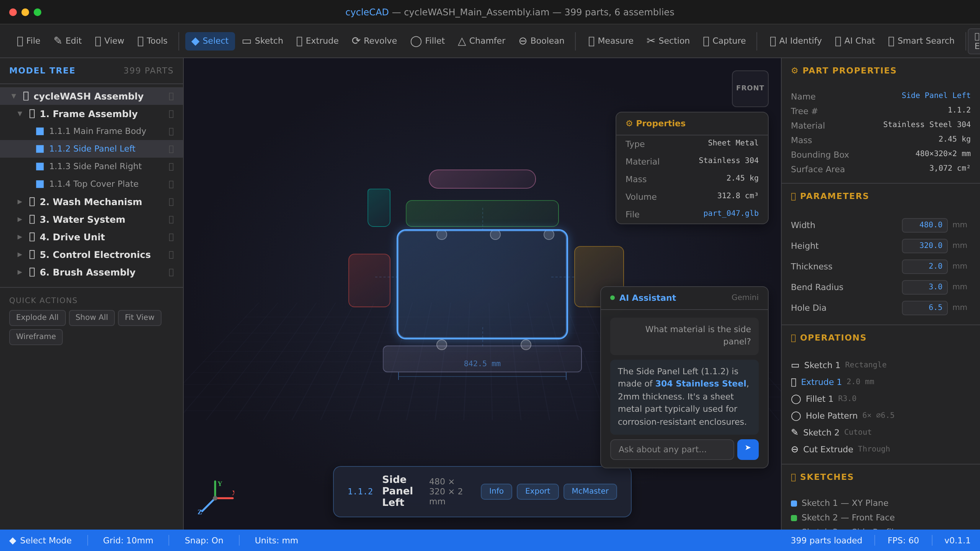The width and height of the screenshot is (980, 551).
Task: Choose the Fillet tool
Action: 428,41
